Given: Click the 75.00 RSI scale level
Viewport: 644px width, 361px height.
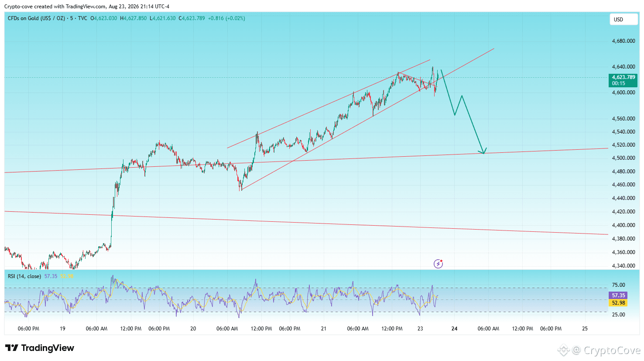Looking at the screenshot, I should [x=619, y=285].
